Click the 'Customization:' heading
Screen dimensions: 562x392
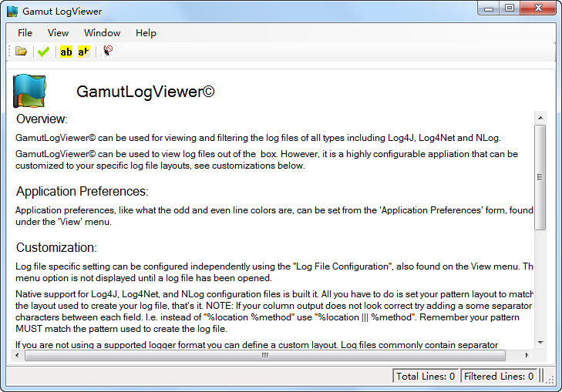pos(56,248)
